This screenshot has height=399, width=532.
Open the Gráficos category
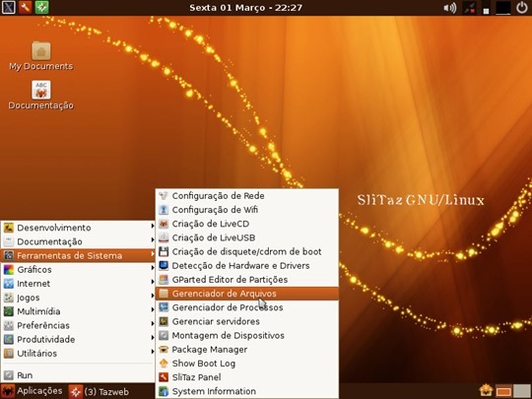tap(78, 269)
